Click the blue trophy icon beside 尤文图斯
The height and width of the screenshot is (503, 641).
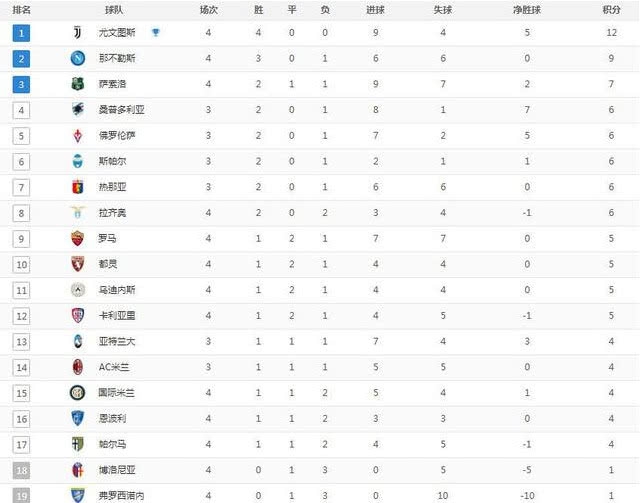[155, 32]
